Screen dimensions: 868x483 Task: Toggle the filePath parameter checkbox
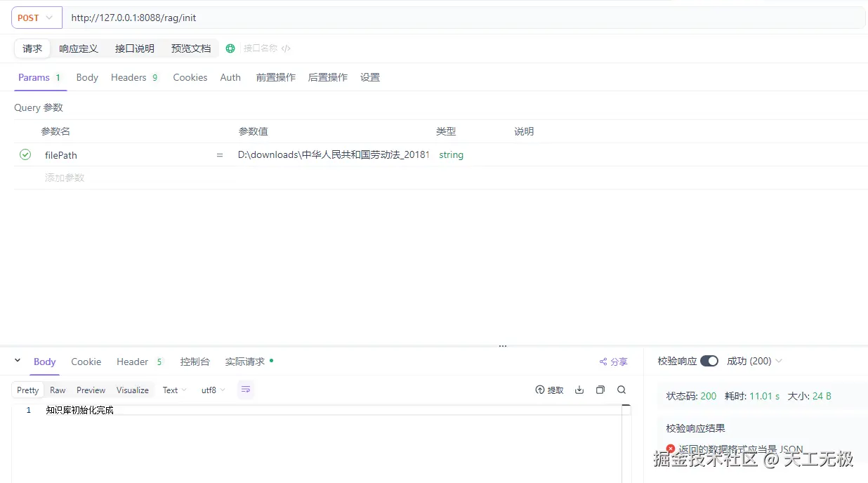[25, 154]
